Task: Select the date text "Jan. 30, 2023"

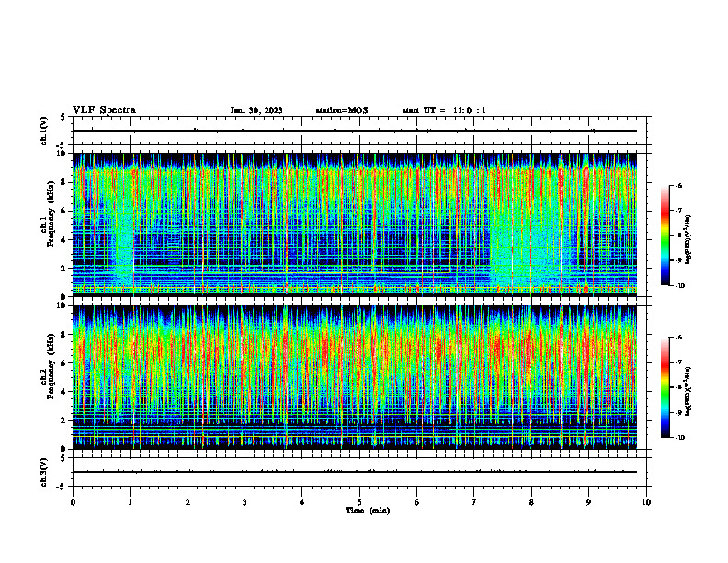Action: click(256, 110)
